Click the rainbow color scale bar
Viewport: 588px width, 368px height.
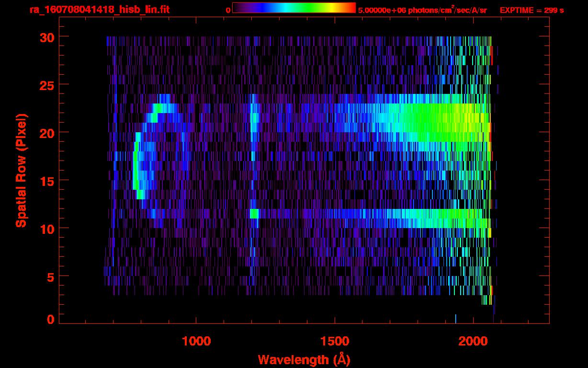[x=294, y=8]
